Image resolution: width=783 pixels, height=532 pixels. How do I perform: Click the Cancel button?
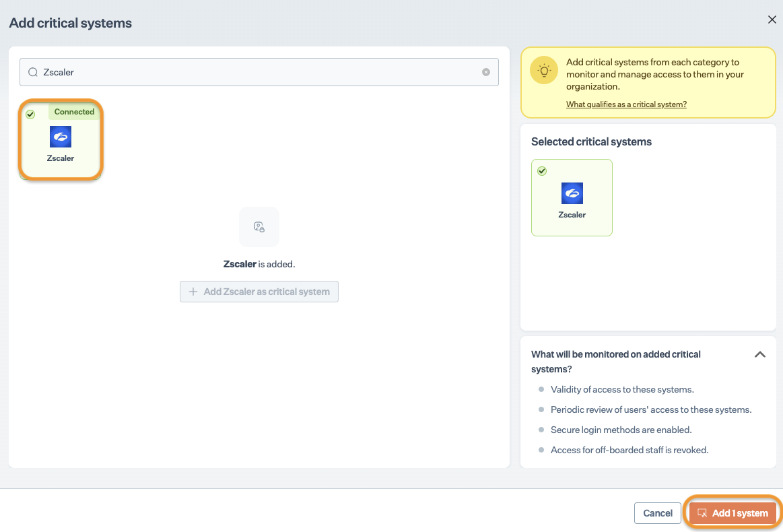pos(657,513)
